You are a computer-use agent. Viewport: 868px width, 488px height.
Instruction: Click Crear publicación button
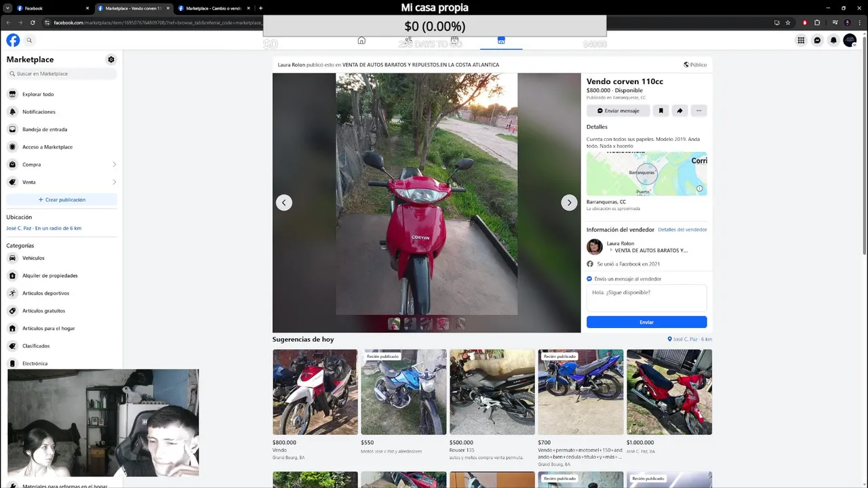tap(62, 200)
